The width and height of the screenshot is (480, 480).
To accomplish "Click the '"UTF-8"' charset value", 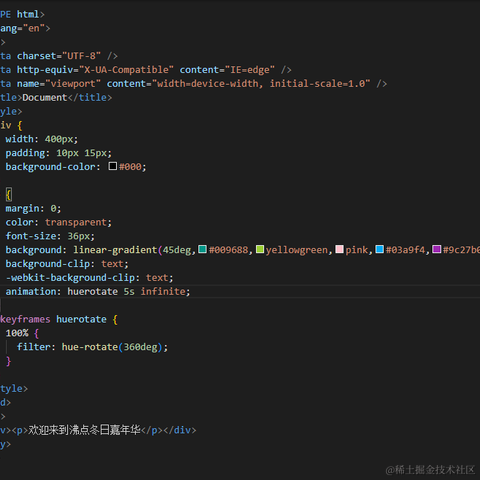I will [x=81, y=56].
